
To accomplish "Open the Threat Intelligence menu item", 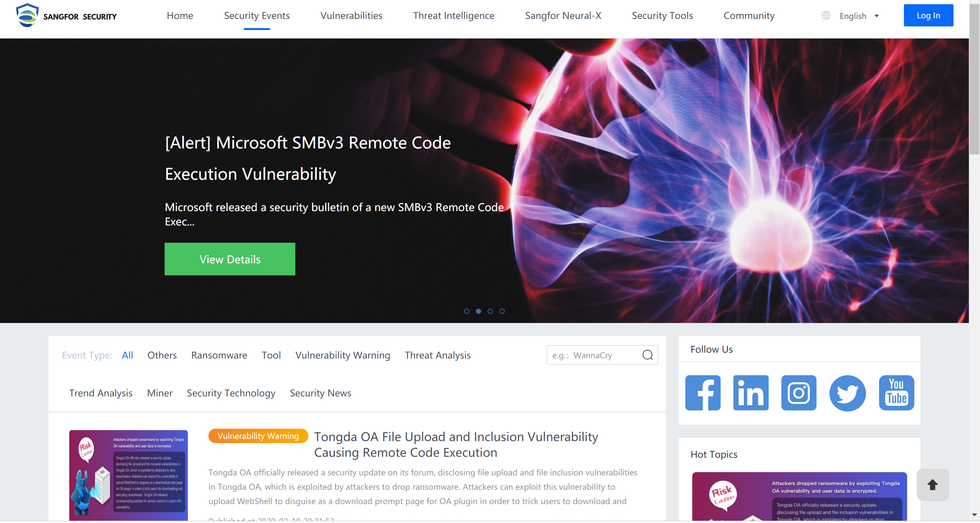I will coord(453,16).
